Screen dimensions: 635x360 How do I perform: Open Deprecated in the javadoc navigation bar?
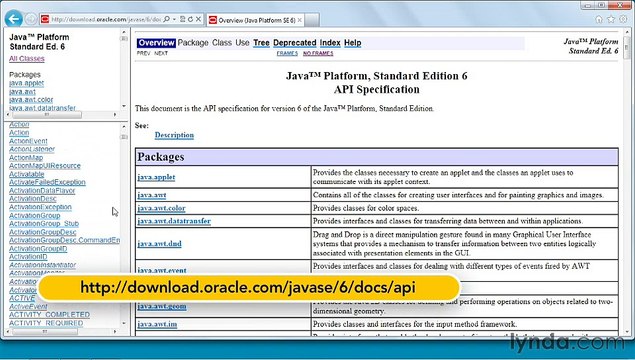click(294, 43)
